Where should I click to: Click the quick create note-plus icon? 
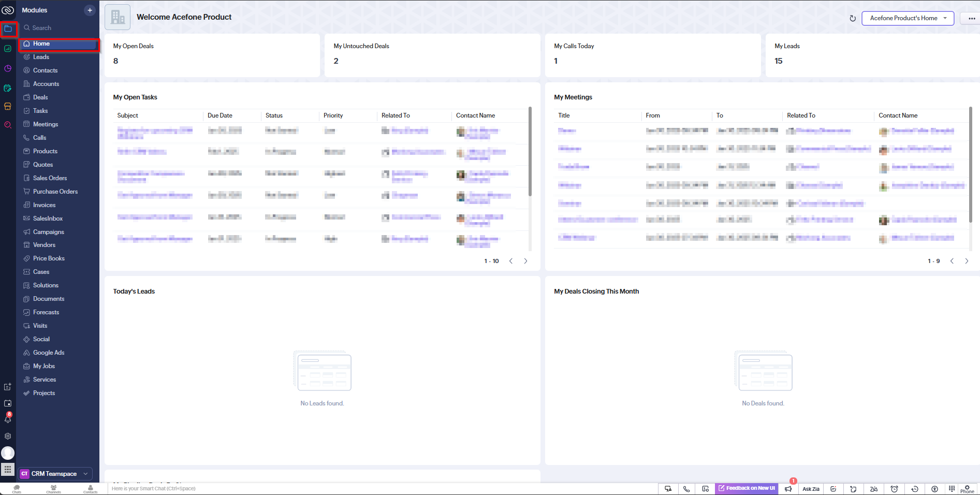[8, 387]
